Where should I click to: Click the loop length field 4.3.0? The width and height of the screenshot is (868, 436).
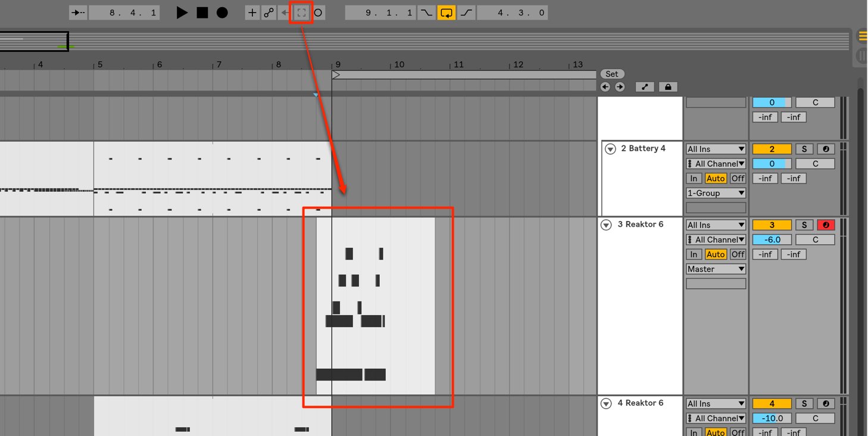coord(513,13)
